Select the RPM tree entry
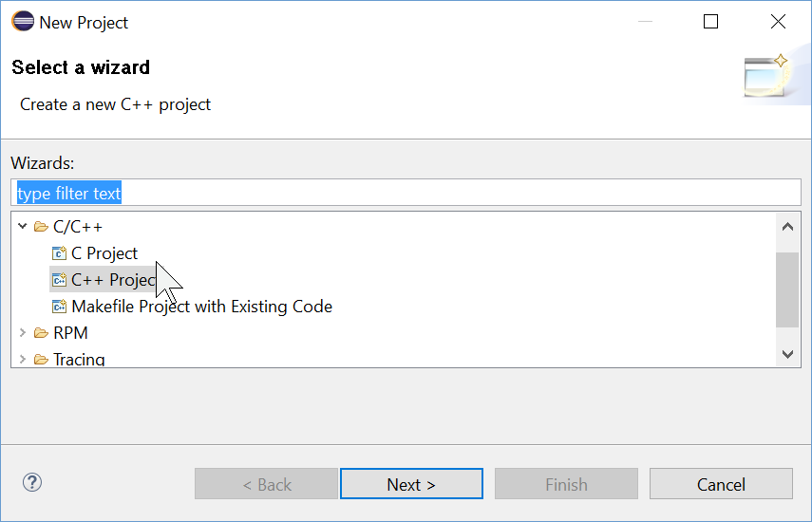This screenshot has width=812, height=522. (70, 332)
